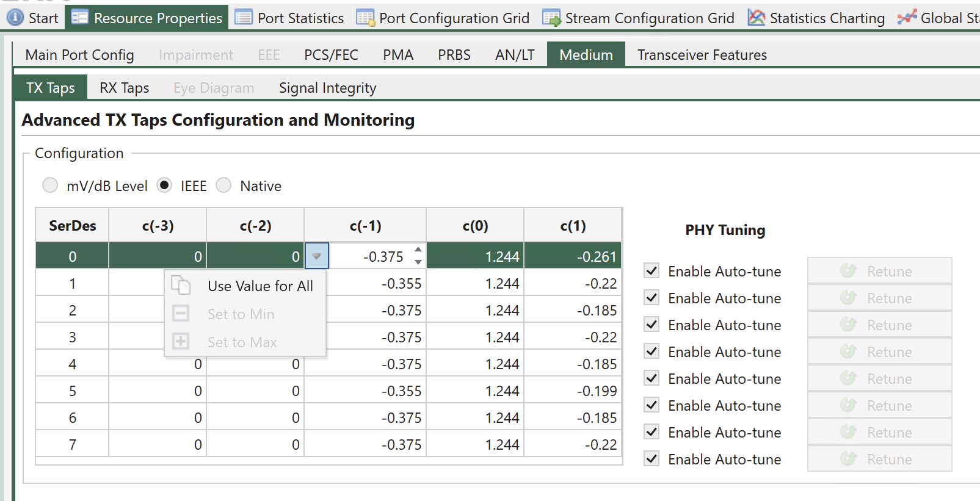Click the Use Value for All copy icon
The image size is (980, 501).
181,286
